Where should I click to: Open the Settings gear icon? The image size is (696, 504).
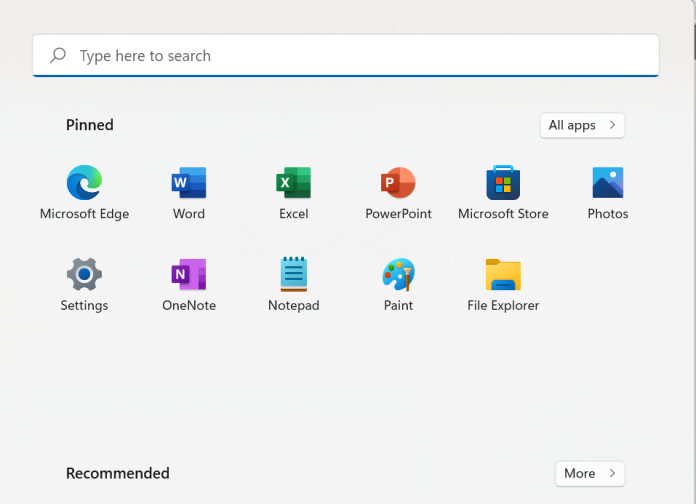pyautogui.click(x=84, y=274)
